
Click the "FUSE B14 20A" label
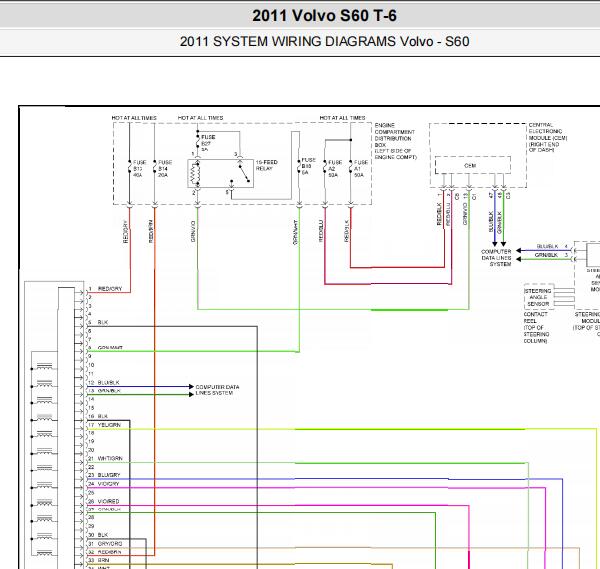(x=165, y=168)
